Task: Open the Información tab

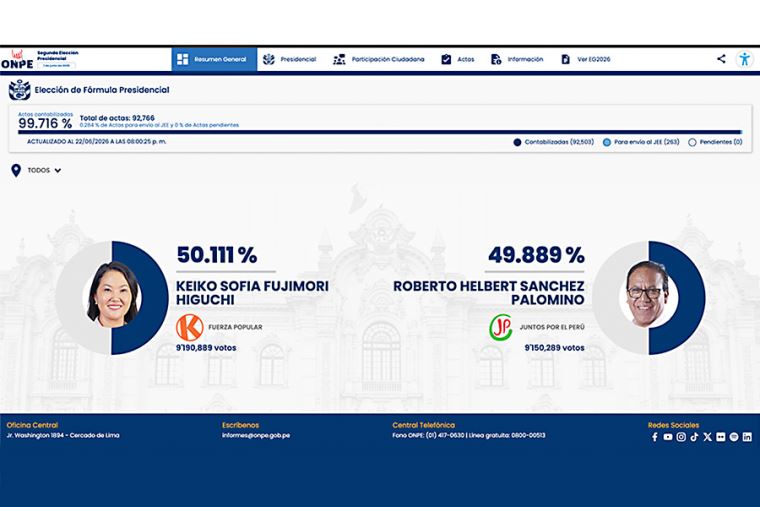Action: (517, 59)
